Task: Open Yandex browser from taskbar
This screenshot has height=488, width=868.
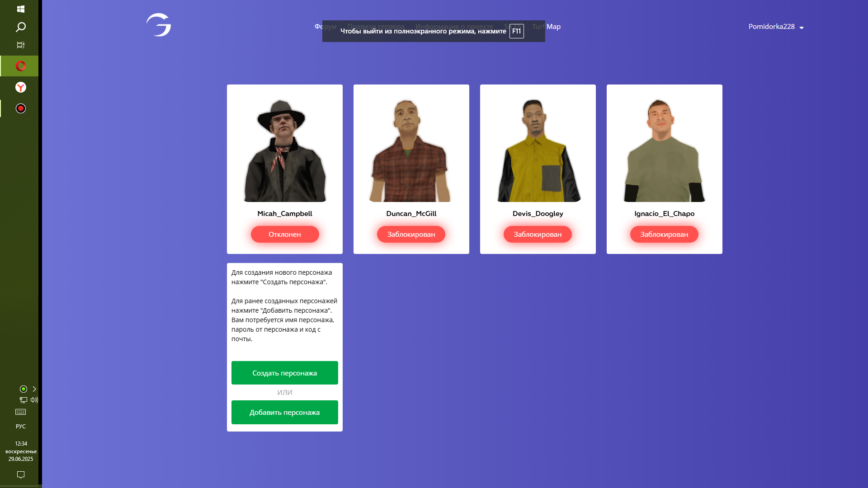Action: (20, 87)
